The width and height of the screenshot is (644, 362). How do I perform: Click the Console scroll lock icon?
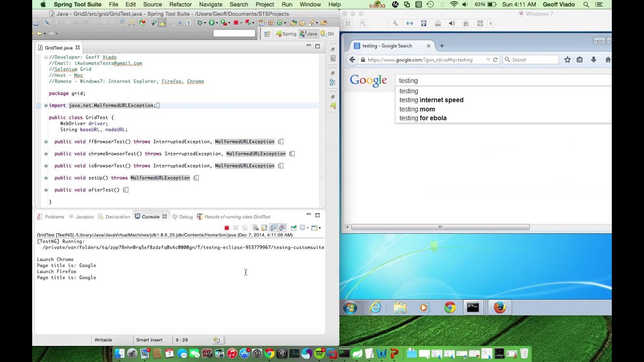point(264,228)
